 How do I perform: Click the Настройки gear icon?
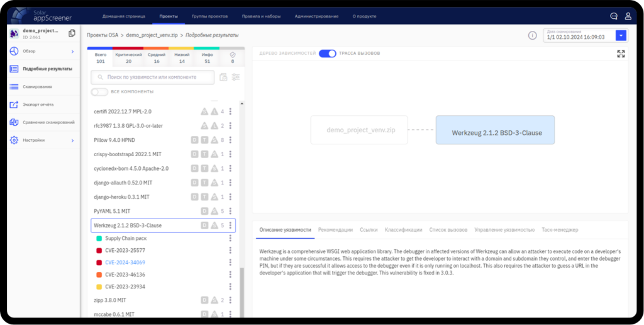click(x=14, y=140)
